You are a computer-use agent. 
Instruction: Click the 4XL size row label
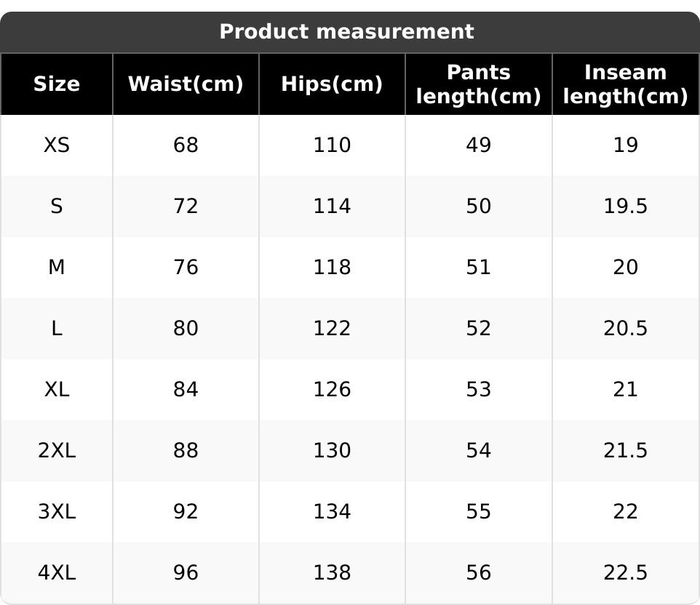click(x=57, y=573)
